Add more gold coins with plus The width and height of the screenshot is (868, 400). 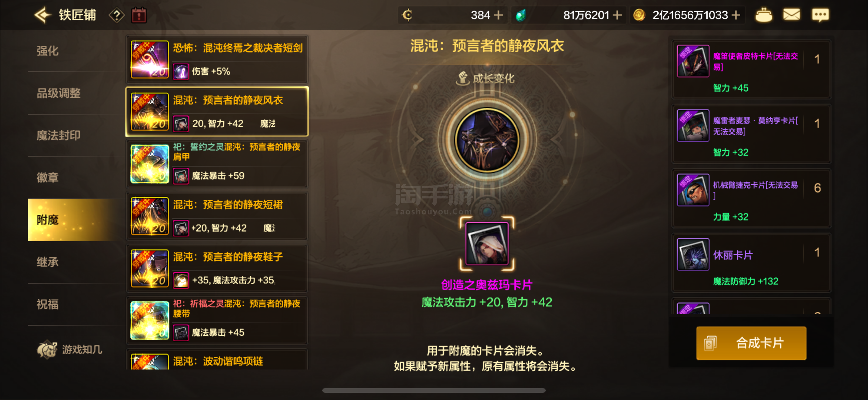tap(736, 15)
